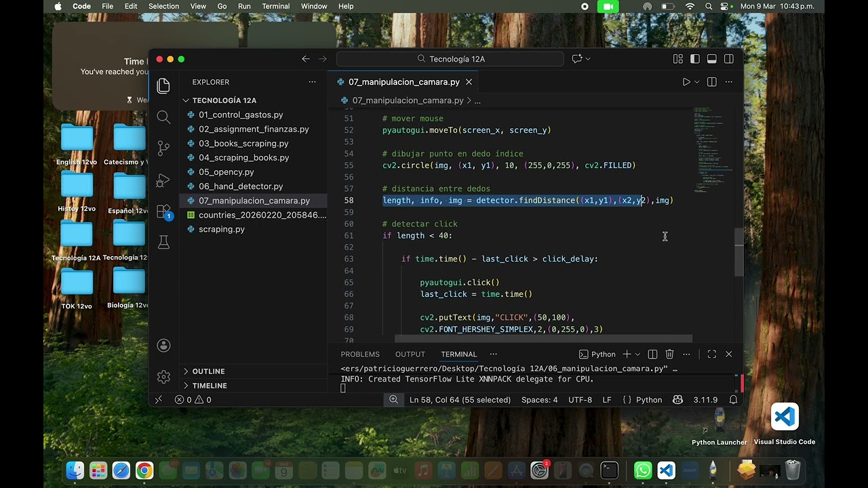Expand the OUTLINE section

click(208, 371)
